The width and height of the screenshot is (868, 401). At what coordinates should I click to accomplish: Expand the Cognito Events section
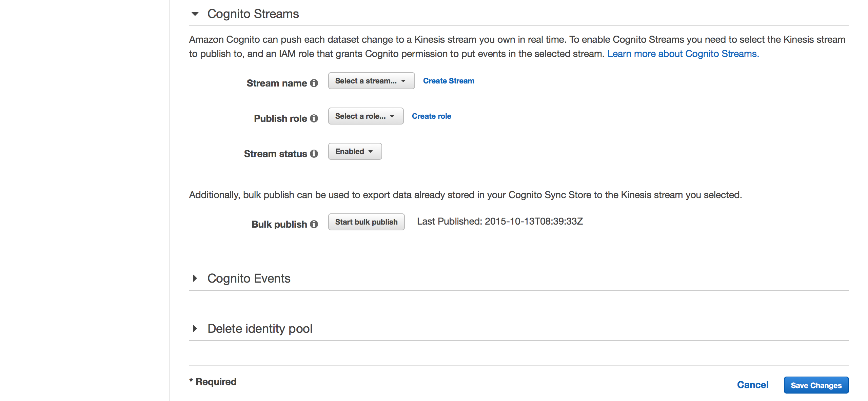[x=195, y=279]
